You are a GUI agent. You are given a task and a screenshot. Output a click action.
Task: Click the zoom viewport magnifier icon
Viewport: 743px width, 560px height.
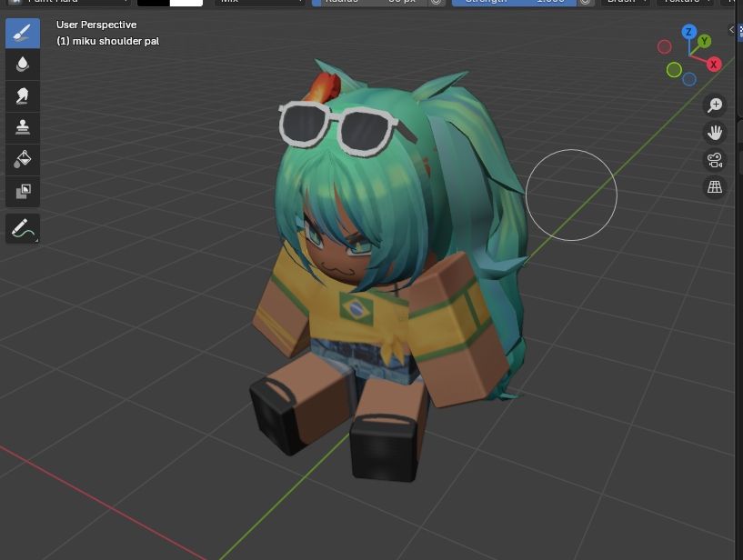click(715, 105)
